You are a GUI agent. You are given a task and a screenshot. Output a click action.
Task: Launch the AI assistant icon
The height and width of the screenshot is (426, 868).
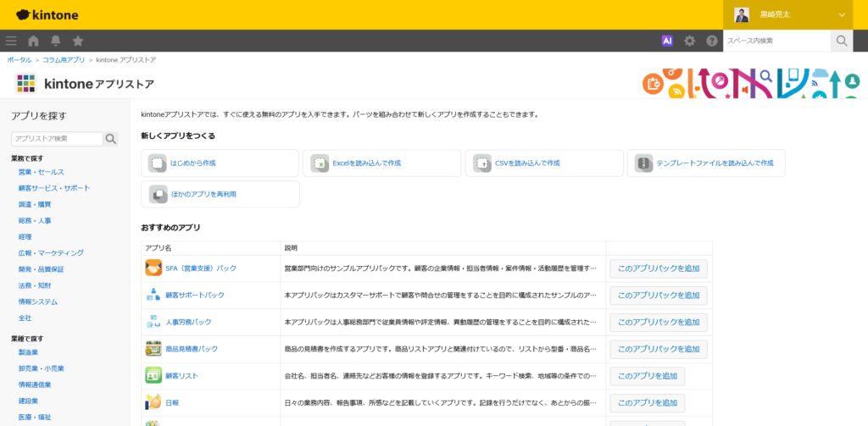(667, 41)
